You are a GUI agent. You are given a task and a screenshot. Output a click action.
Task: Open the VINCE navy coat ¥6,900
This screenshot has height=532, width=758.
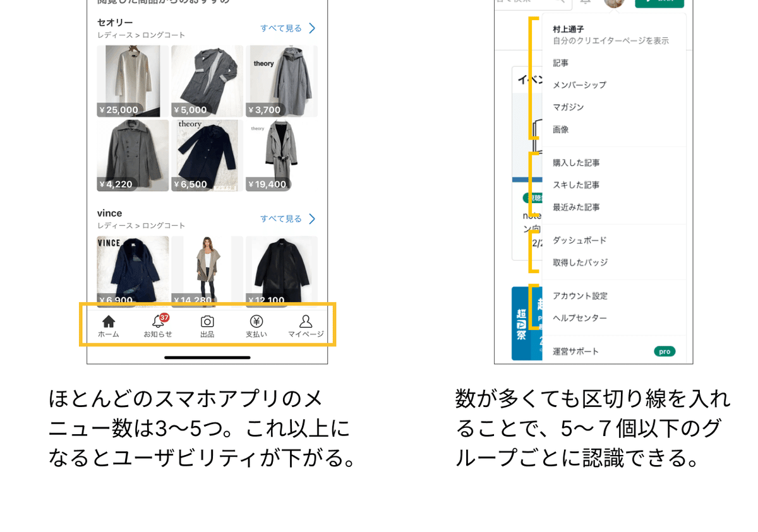click(x=133, y=272)
